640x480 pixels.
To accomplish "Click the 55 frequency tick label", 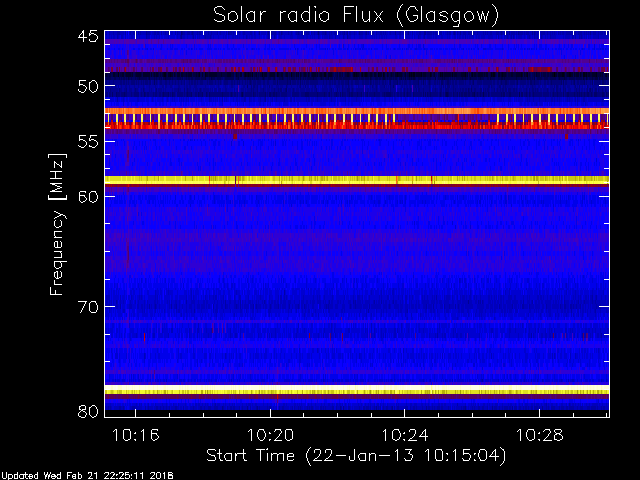I will (88, 142).
